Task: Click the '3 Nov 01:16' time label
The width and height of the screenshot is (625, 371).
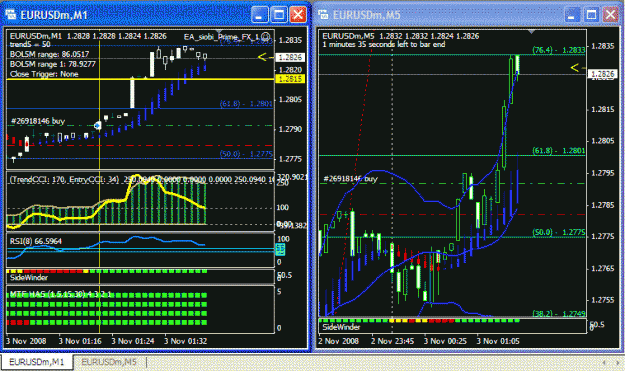Action: [80, 341]
